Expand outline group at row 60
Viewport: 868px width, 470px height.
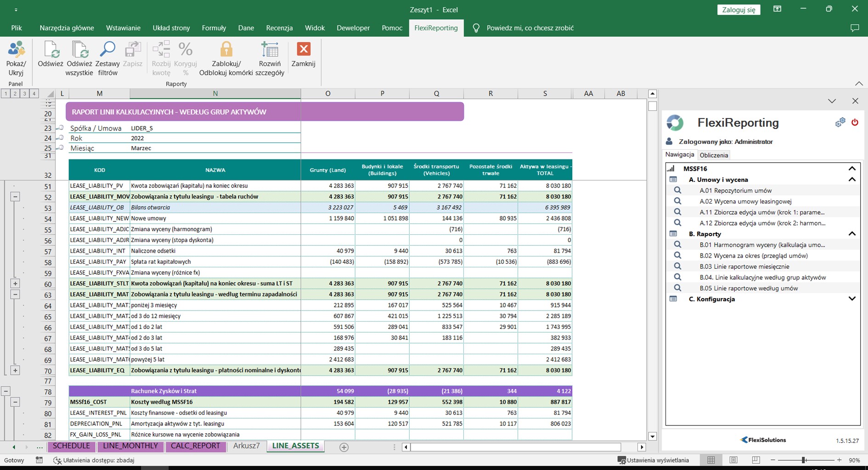coord(15,283)
